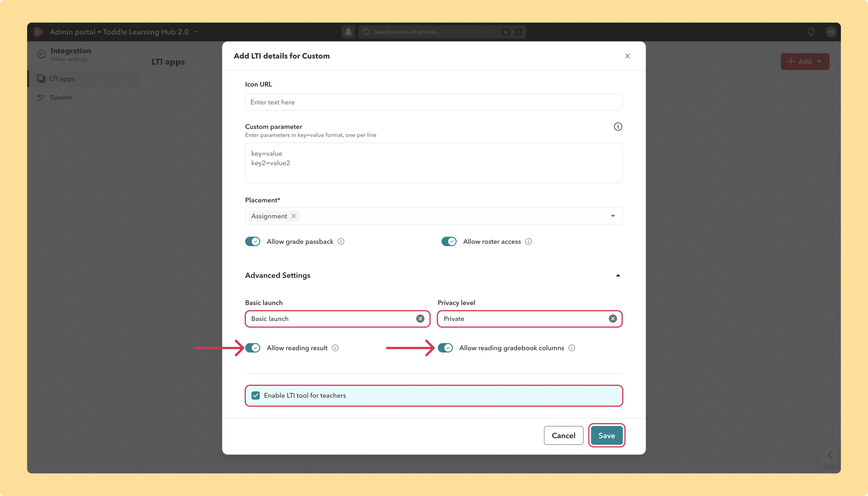Open the PS user profile avatar
868x496 pixels.
(x=831, y=32)
